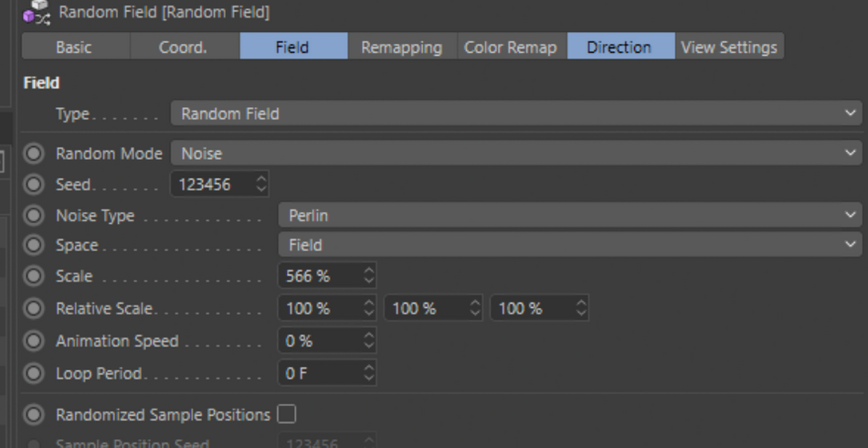Open the Color Remap tab

[x=511, y=47]
